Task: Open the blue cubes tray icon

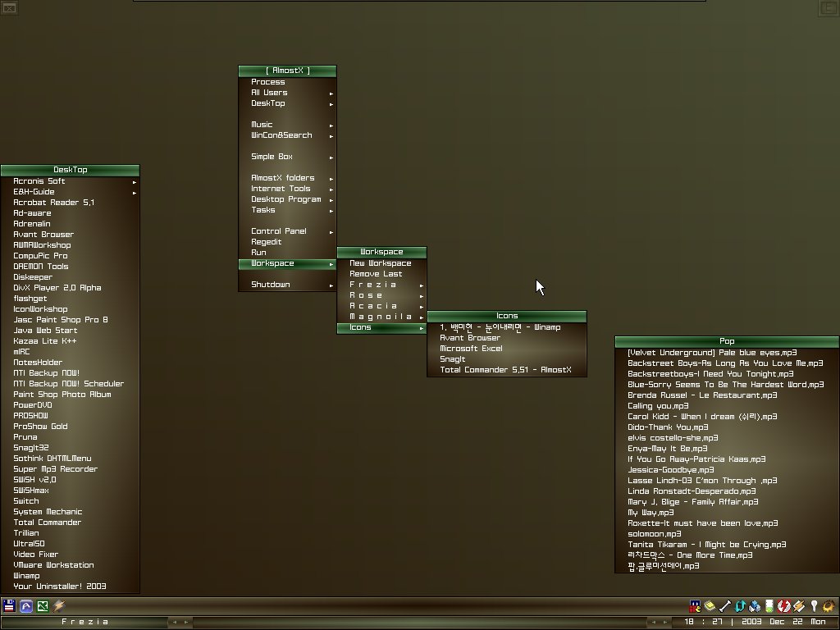Action: (755, 606)
